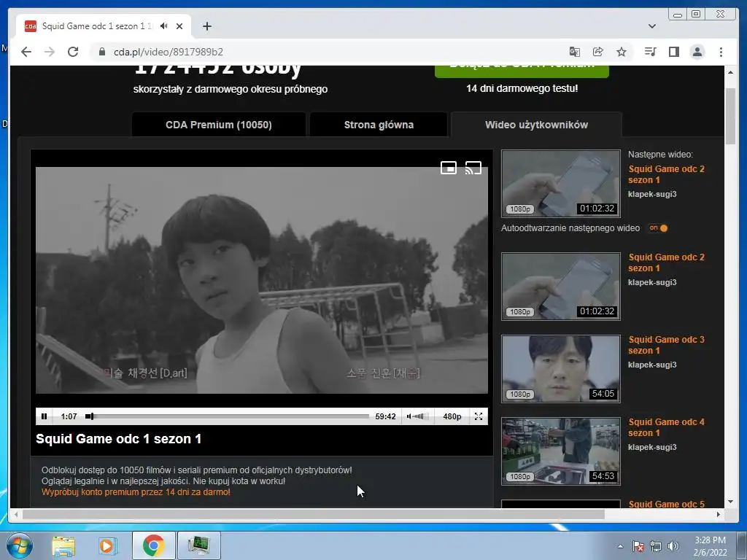Open the Squid Game odc 5 title link
The image size is (747, 560).
pyautogui.click(x=666, y=504)
